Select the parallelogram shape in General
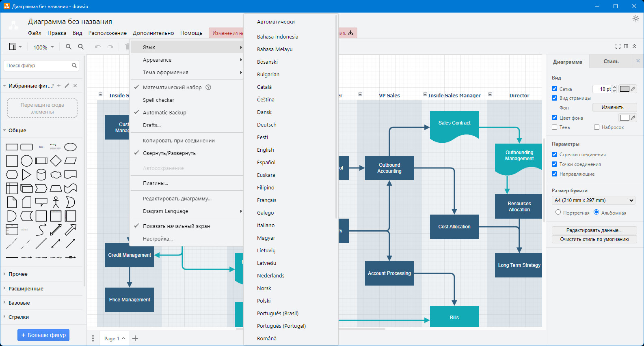644x346 pixels. (70, 161)
